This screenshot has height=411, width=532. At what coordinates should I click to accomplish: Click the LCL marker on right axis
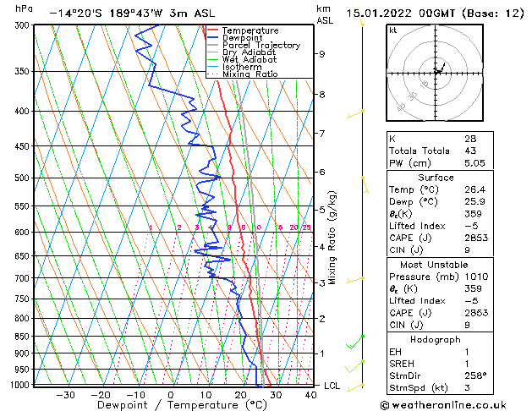(332, 386)
